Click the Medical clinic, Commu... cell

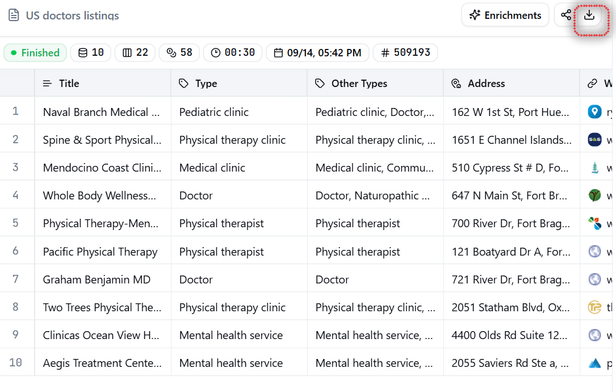point(376,168)
